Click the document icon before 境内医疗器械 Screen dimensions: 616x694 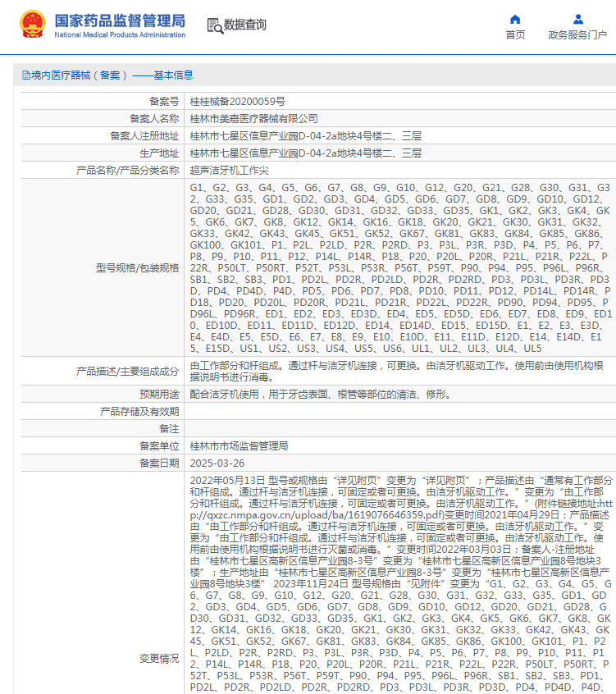(x=26, y=75)
